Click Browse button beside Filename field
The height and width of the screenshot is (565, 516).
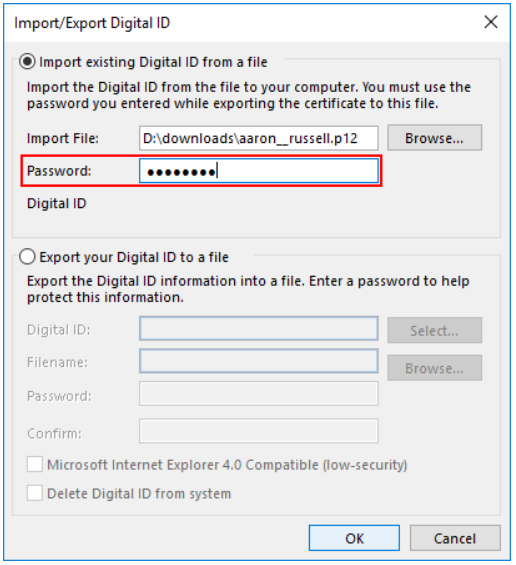click(x=435, y=368)
